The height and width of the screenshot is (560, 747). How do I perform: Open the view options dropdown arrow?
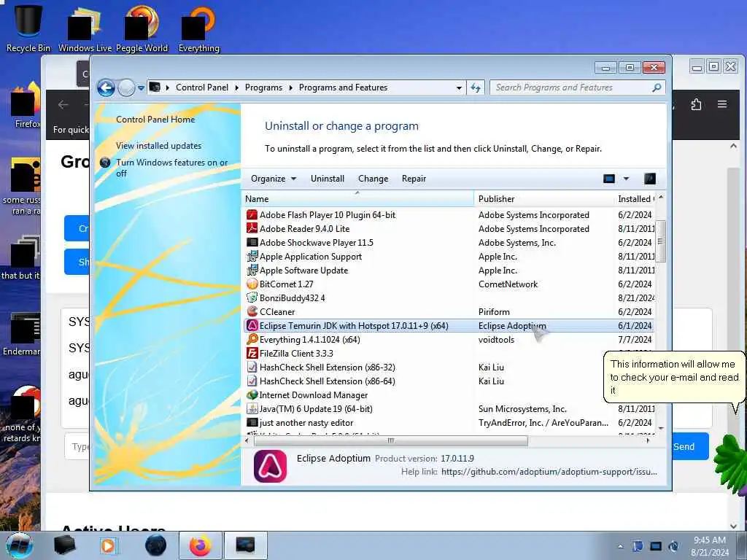coord(626,179)
